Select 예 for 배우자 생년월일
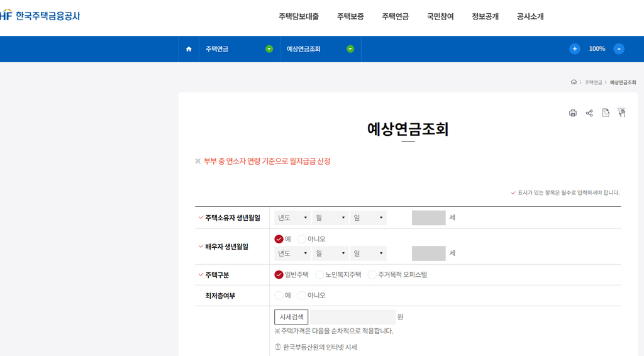 tap(279, 239)
